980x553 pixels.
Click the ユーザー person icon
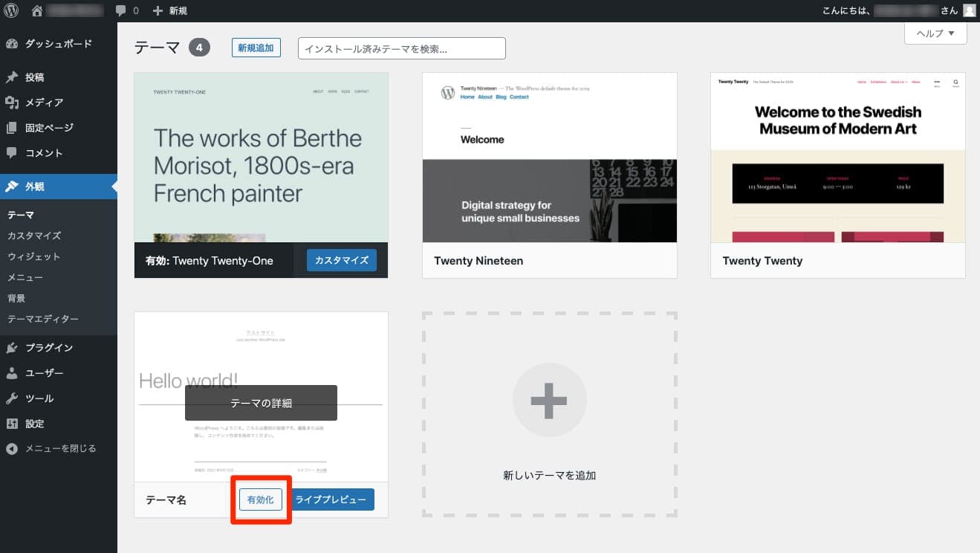pos(12,373)
